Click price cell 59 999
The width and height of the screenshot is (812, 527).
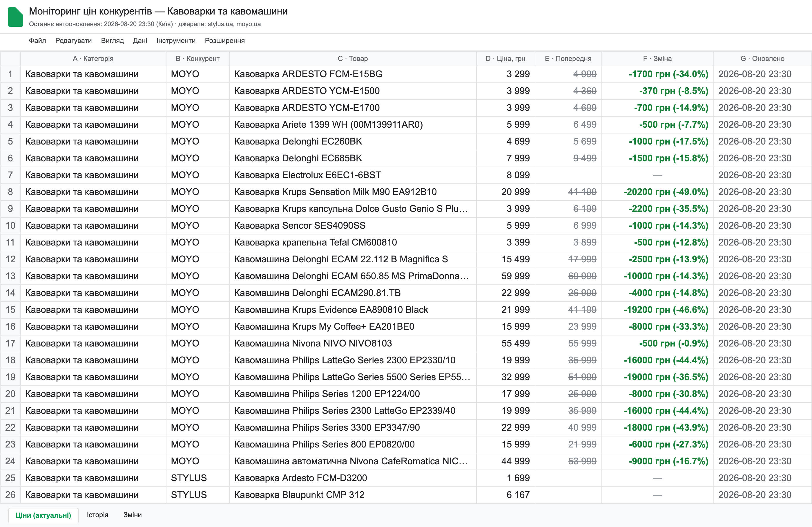(x=506, y=276)
